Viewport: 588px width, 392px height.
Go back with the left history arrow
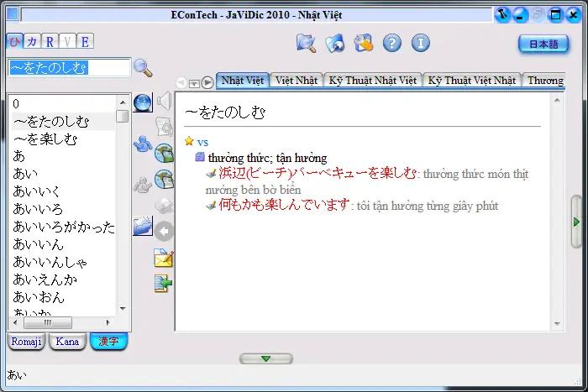point(181,82)
